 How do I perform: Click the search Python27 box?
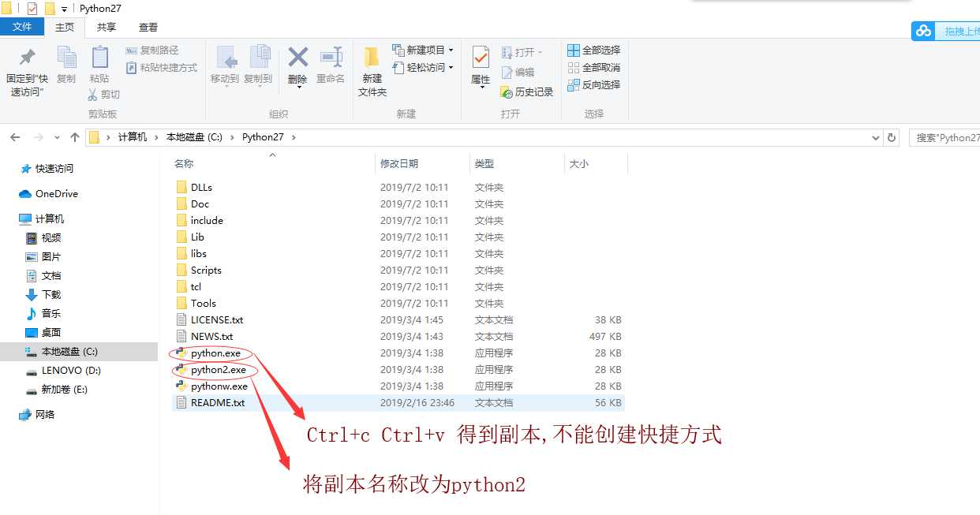(x=944, y=137)
